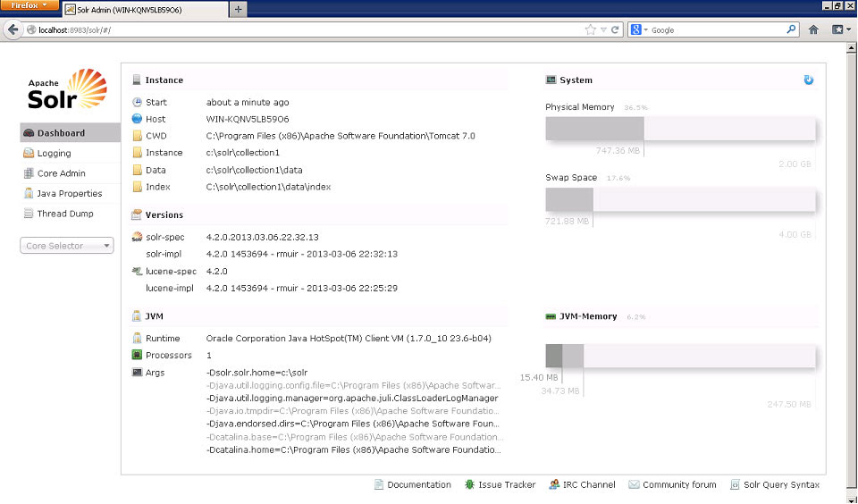Click the Versions box icon
858x504 pixels.
tap(137, 215)
